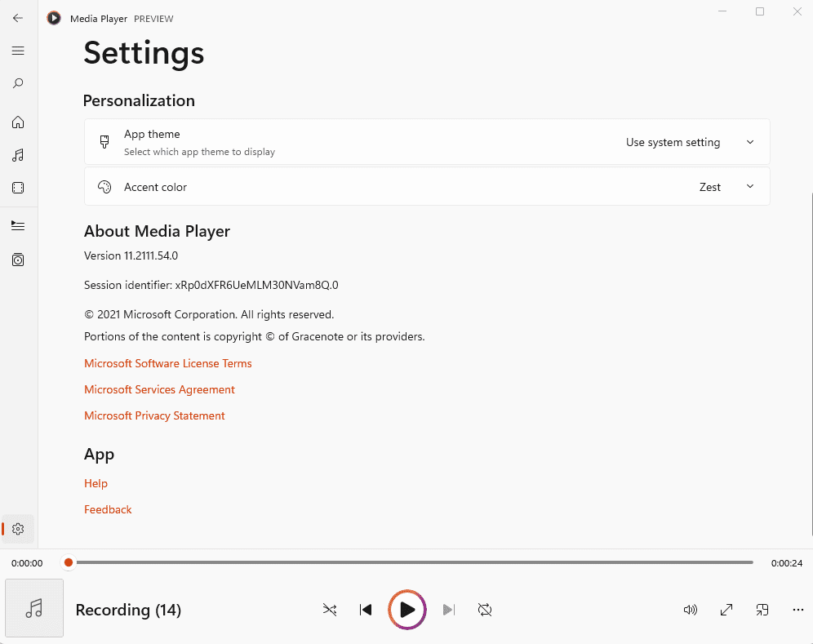Image resolution: width=813 pixels, height=644 pixels.
Task: Switch to mini player view
Action: tap(762, 610)
